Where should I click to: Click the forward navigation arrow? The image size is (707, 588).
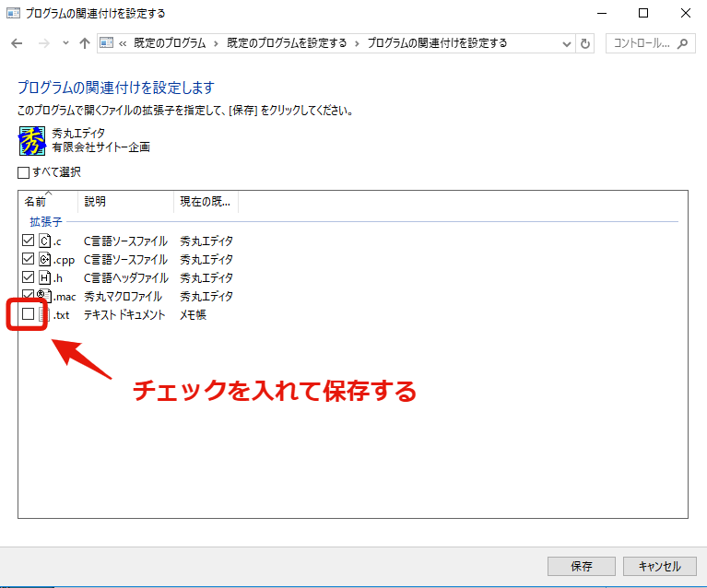[43, 43]
